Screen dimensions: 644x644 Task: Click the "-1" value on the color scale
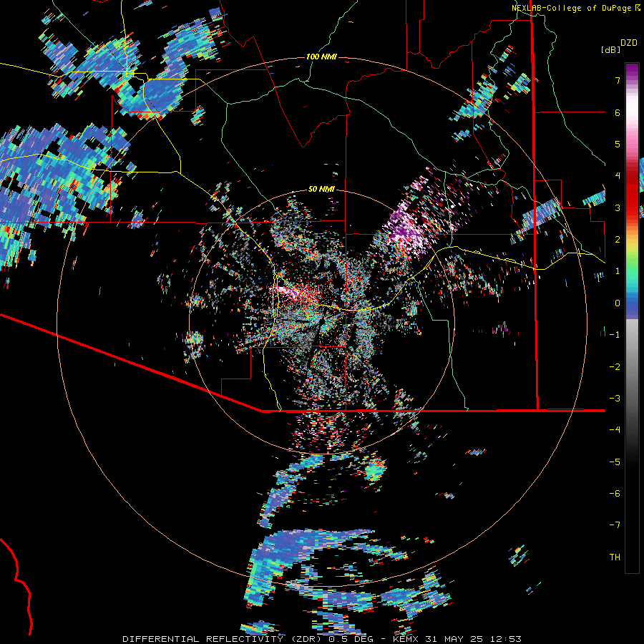click(x=615, y=335)
